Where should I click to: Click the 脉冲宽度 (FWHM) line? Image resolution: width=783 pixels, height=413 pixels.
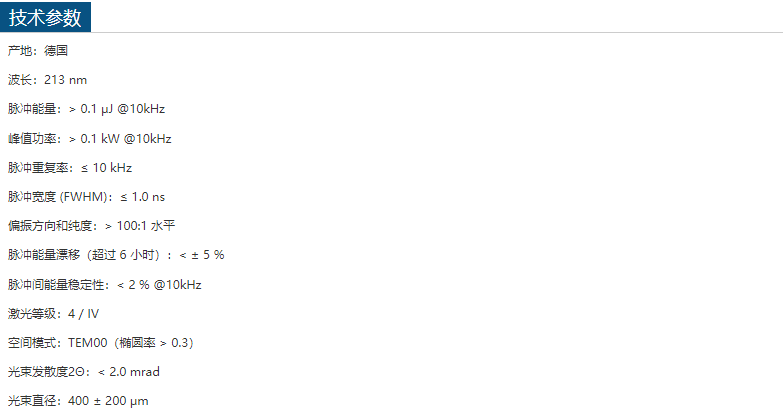click(86, 197)
